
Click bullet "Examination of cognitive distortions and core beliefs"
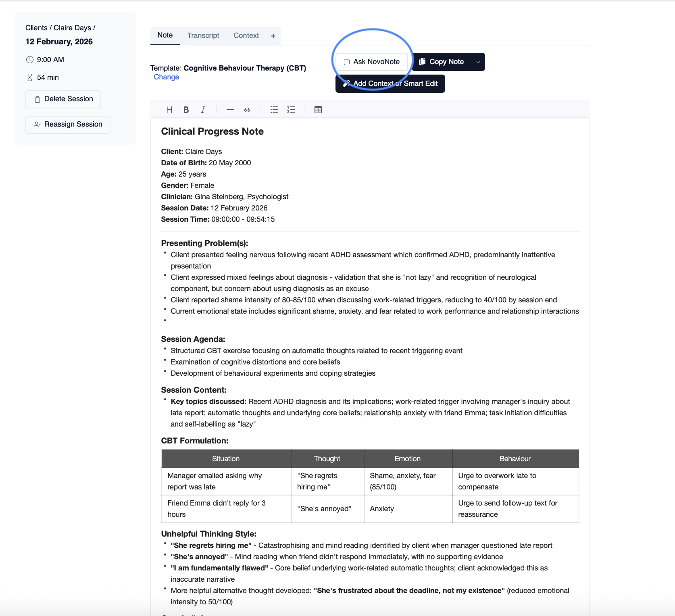[255, 362]
